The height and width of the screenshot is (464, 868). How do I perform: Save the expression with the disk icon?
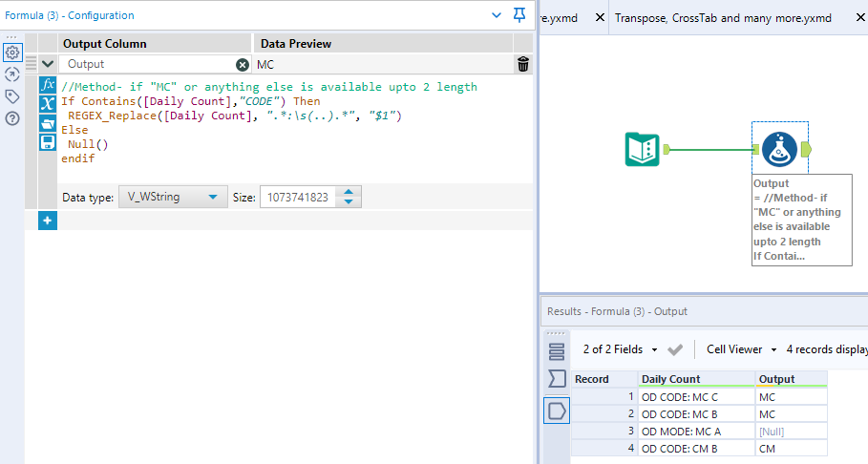(x=48, y=142)
